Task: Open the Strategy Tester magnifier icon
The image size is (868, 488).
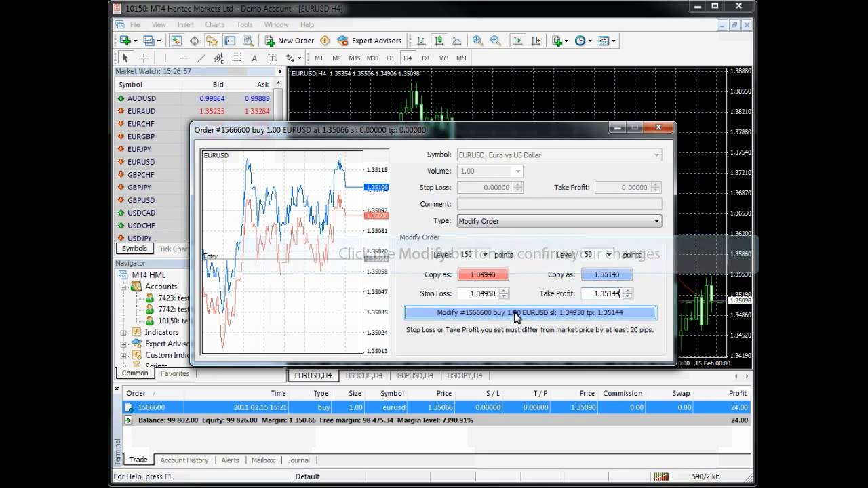Action: click(248, 41)
